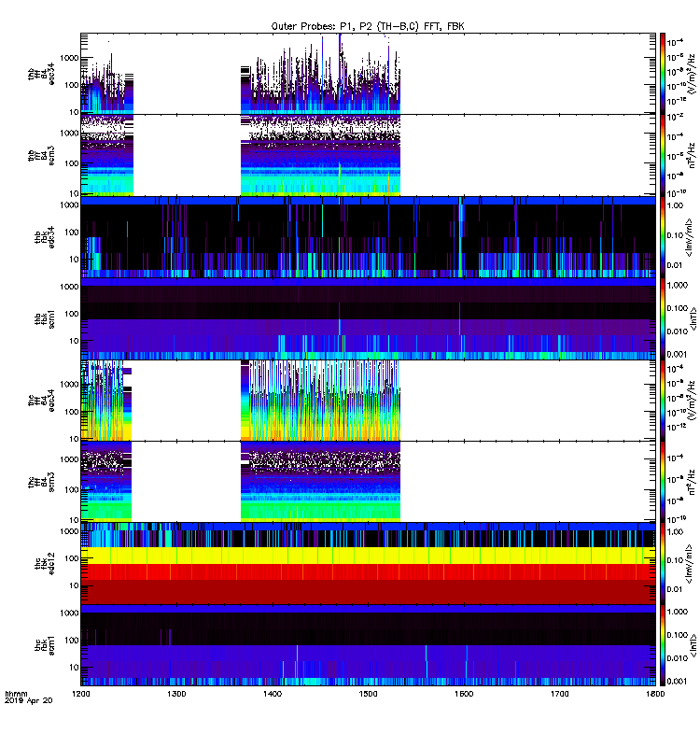Image resolution: width=700 pixels, height=747 pixels.
Task: Click the yellow band in thc fbk edc12
Action: pyautogui.click(x=368, y=556)
